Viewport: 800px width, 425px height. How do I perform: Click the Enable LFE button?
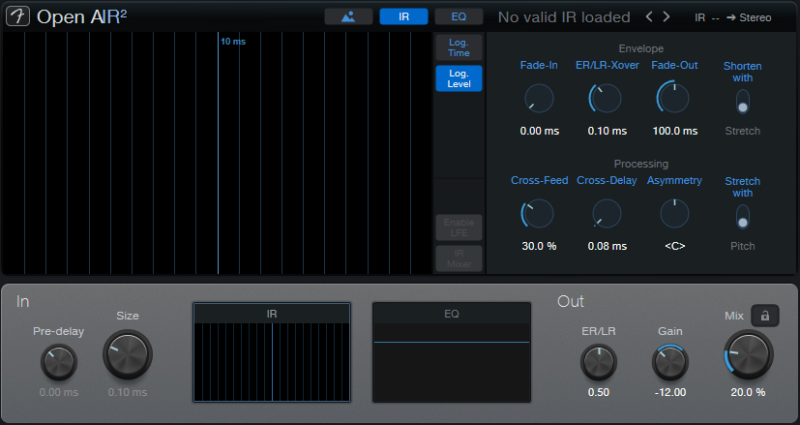click(459, 227)
